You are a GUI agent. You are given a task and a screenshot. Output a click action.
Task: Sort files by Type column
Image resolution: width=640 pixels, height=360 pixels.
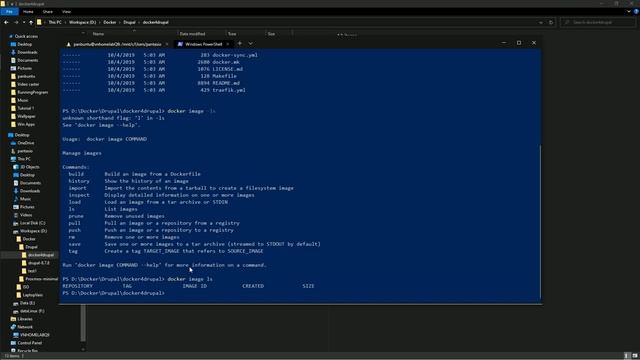pyautogui.click(x=232, y=34)
